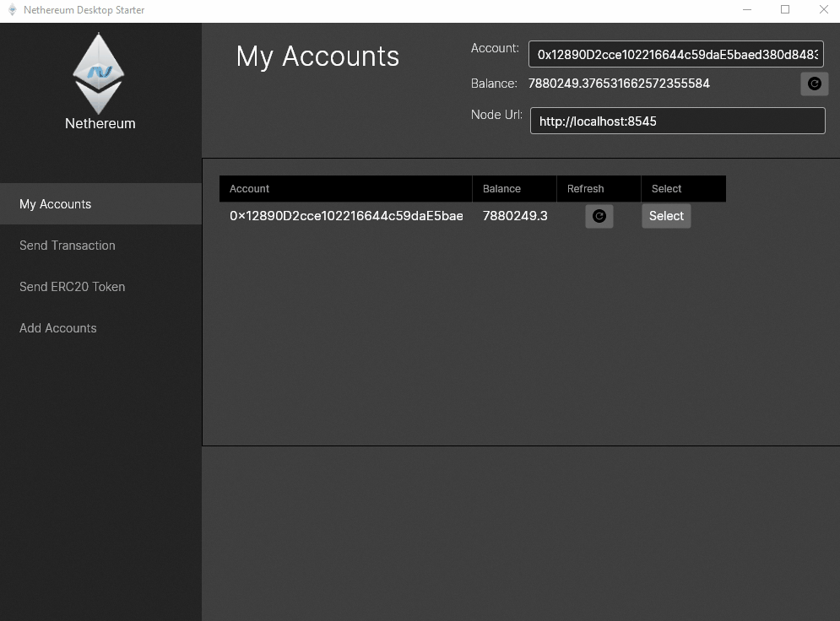Image resolution: width=840 pixels, height=621 pixels.
Task: Click the Refresh column header
Action: click(599, 188)
